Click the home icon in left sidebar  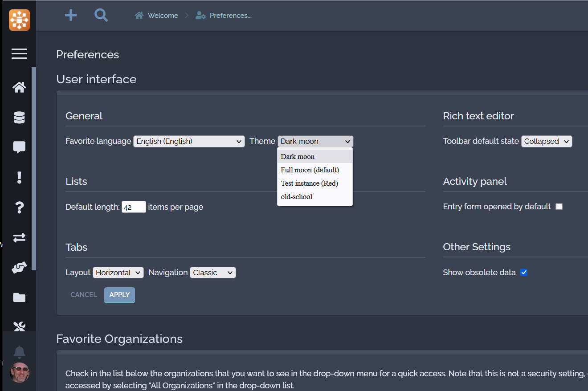point(19,87)
